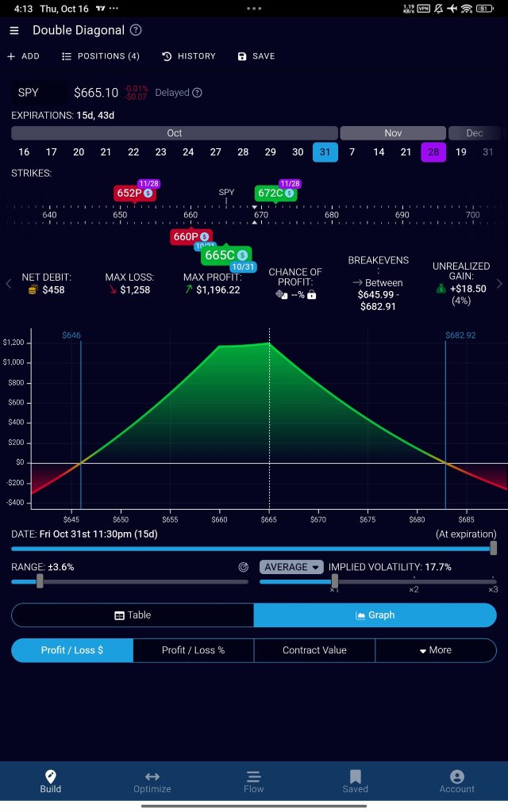Click the Double Diagonal help question icon

[x=136, y=30]
